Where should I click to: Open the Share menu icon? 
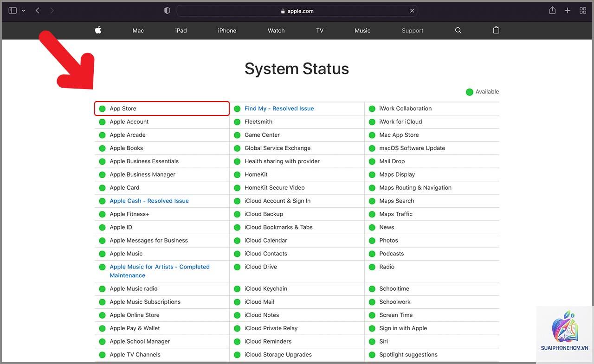pyautogui.click(x=552, y=10)
